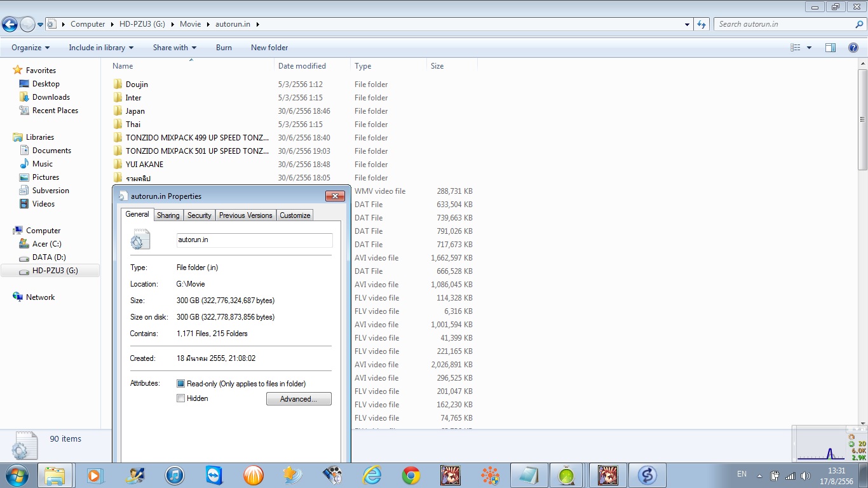Viewport: 868px width, 488px height.
Task: Expand the arrow after Computer in breadcrumb
Action: (111, 24)
